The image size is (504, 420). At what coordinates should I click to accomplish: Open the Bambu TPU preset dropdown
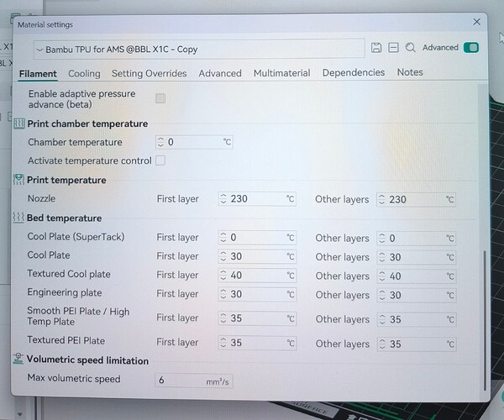pyautogui.click(x=199, y=50)
